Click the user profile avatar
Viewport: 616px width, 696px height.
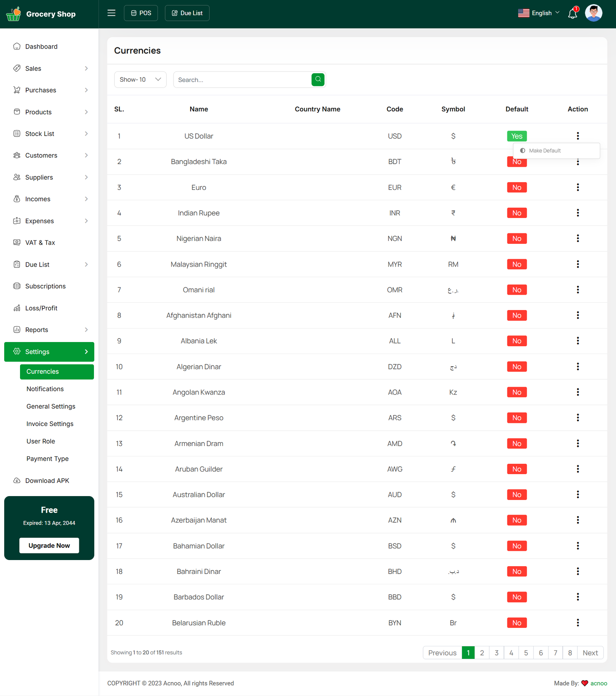(x=593, y=13)
